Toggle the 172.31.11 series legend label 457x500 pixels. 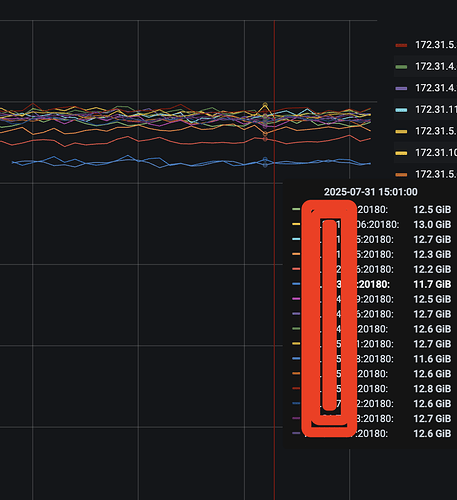436,110
